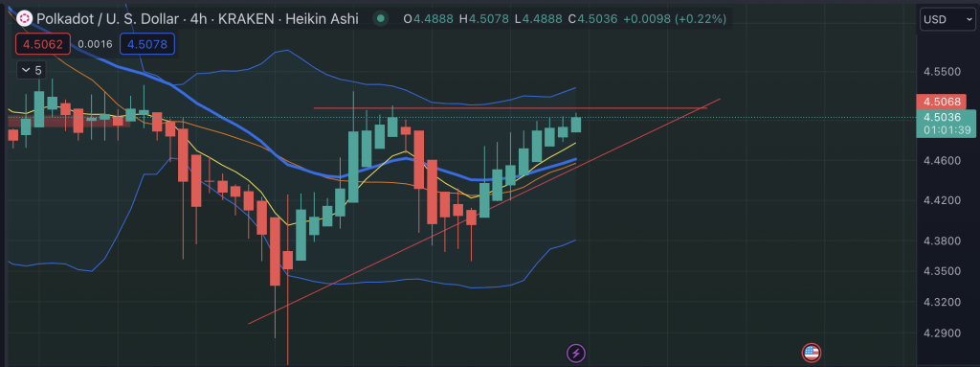
Task: Click the +0.0098 (+0.22%) change value
Action: tap(675, 19)
